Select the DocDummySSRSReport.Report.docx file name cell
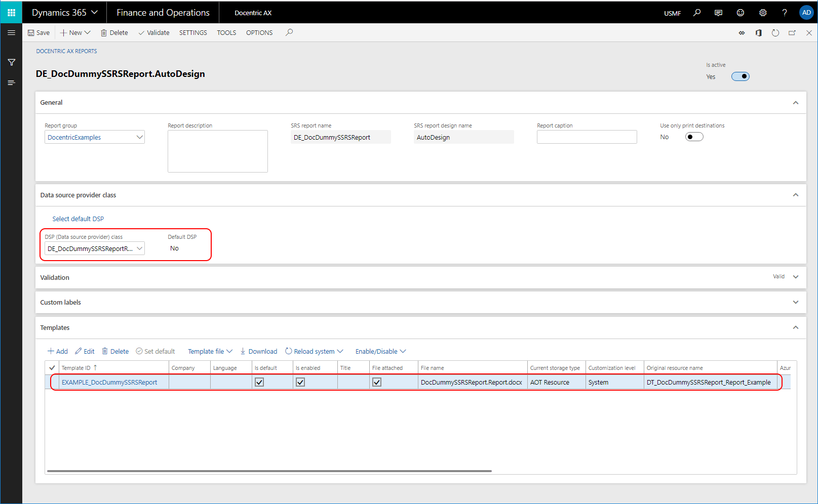 [x=472, y=382]
